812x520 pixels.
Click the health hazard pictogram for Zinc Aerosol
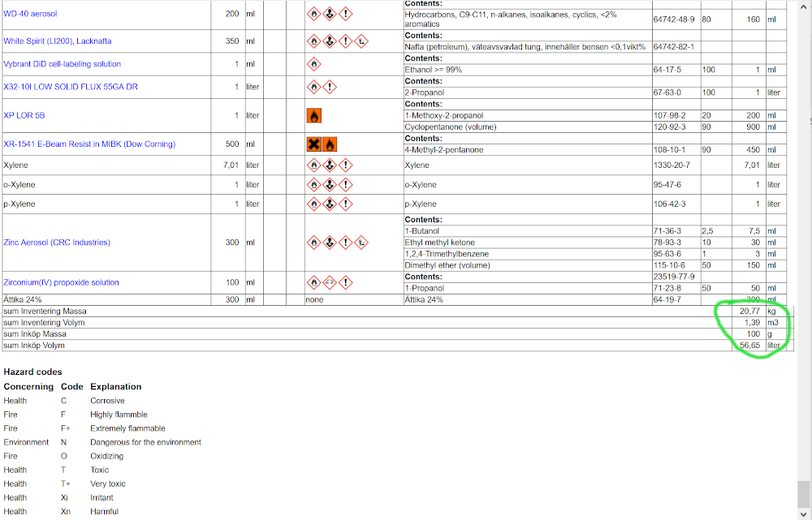pyautogui.click(x=330, y=242)
